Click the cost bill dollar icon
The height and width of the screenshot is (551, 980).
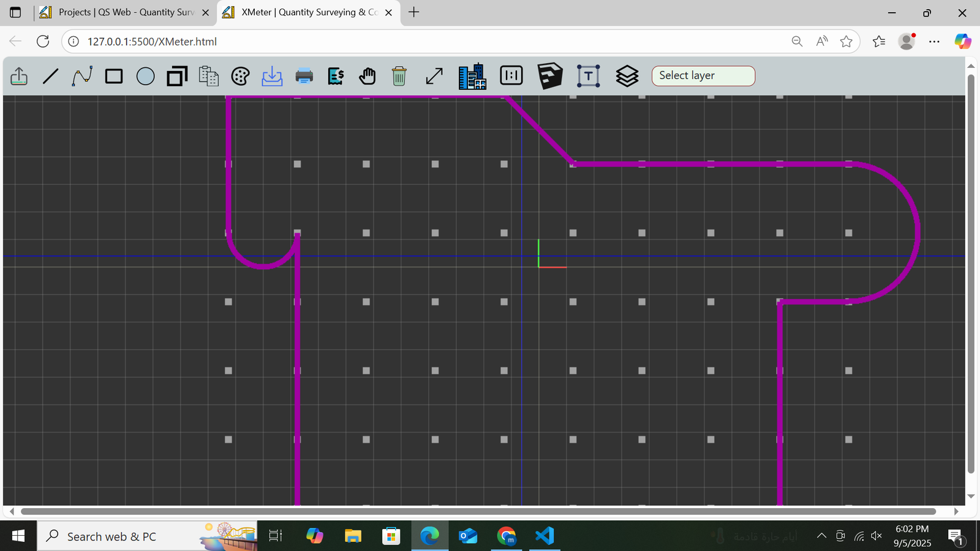pos(336,77)
